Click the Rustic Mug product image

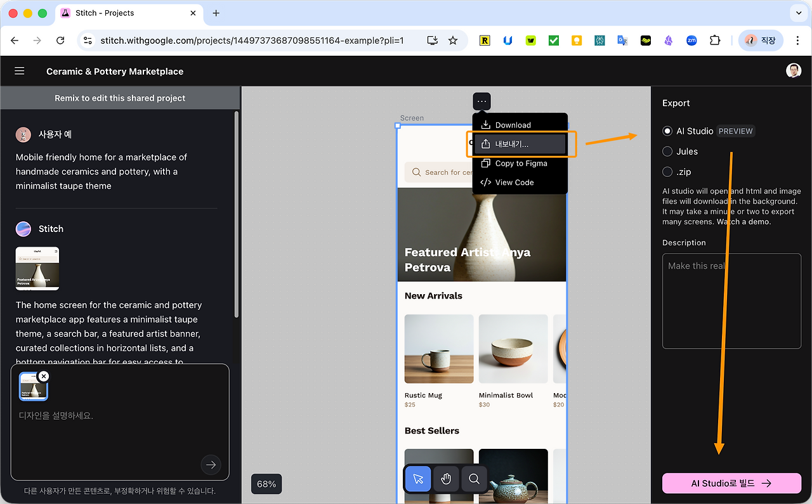pyautogui.click(x=439, y=349)
